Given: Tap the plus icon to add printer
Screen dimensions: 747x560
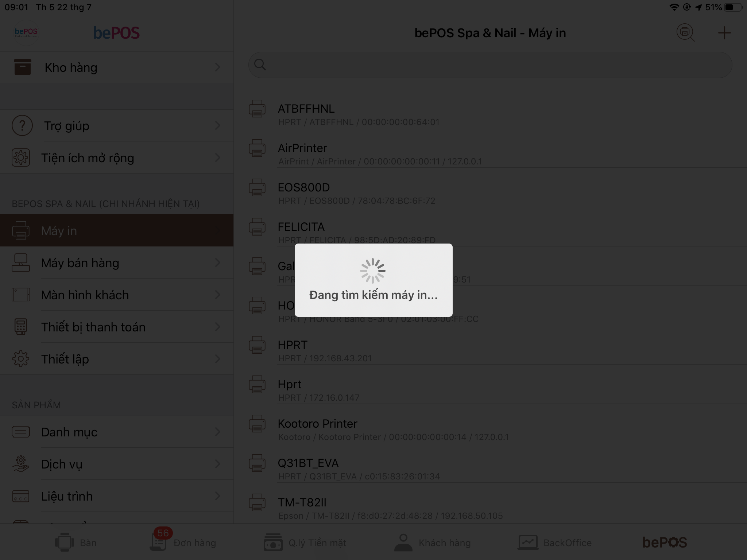Looking at the screenshot, I should click(x=724, y=33).
